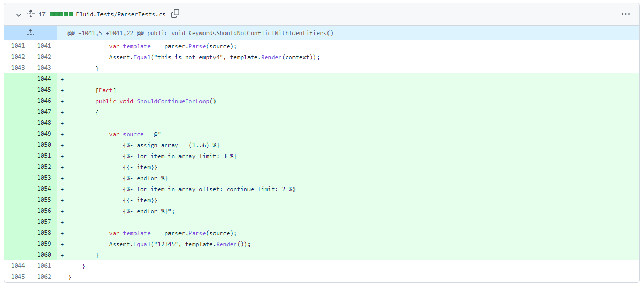The image size is (644, 287).
Task: Copy the file path Fluid.Tests/ParserTests.cs
Action: [176, 14]
